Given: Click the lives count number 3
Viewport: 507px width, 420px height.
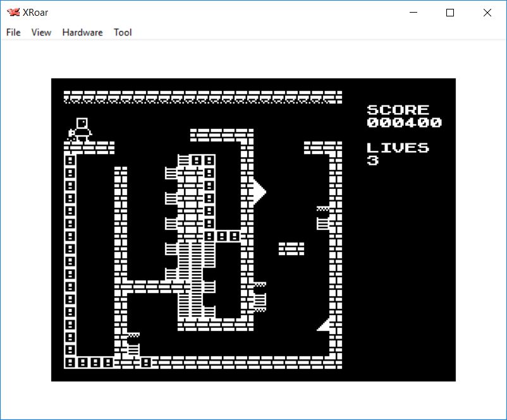Looking at the screenshot, I should tap(372, 160).
